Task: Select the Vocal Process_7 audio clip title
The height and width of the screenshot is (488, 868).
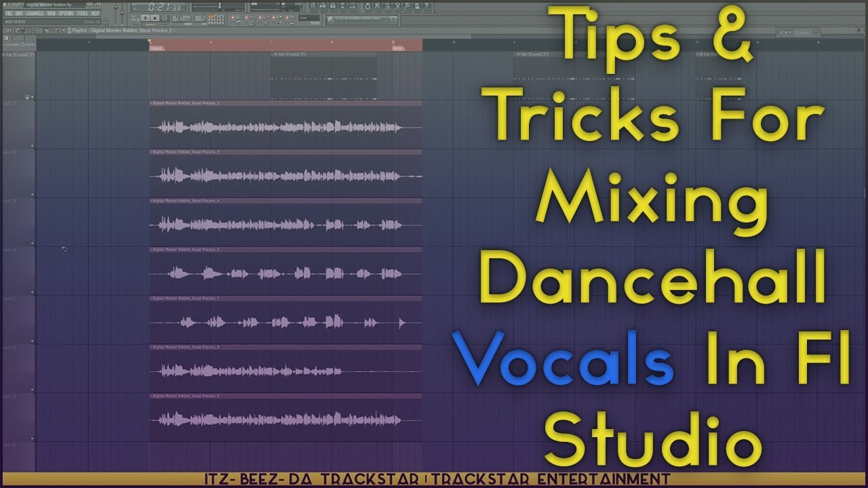Action: tap(285, 299)
